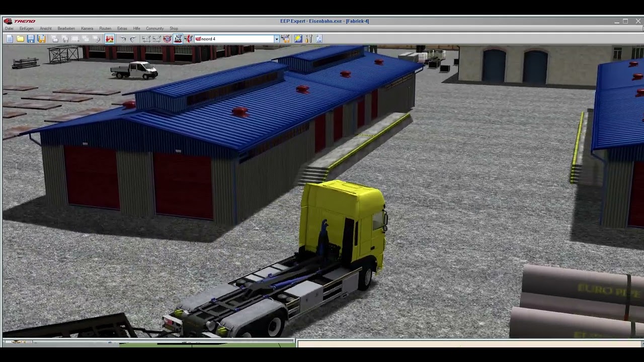The width and height of the screenshot is (644, 362).
Task: Open the Shop menu
Action: point(174,29)
